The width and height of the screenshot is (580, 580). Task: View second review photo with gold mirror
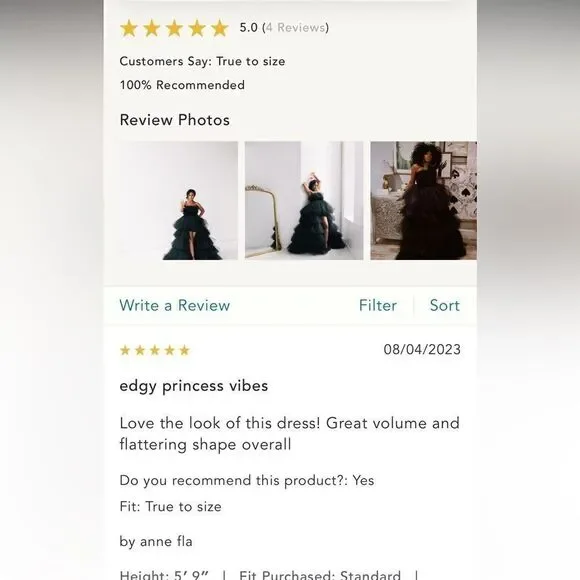pos(304,200)
